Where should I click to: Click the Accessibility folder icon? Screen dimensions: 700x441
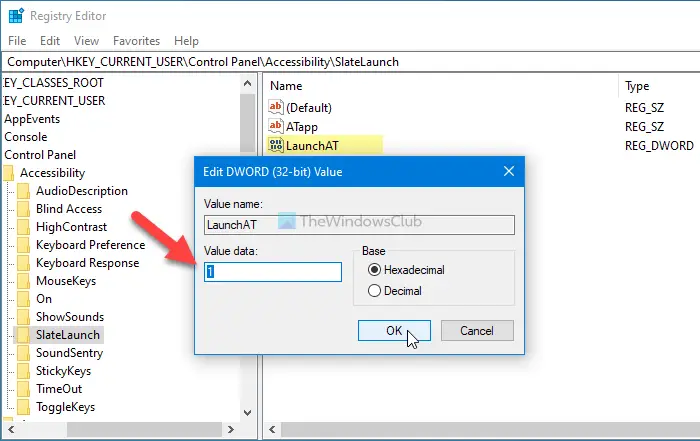[x=8, y=173]
